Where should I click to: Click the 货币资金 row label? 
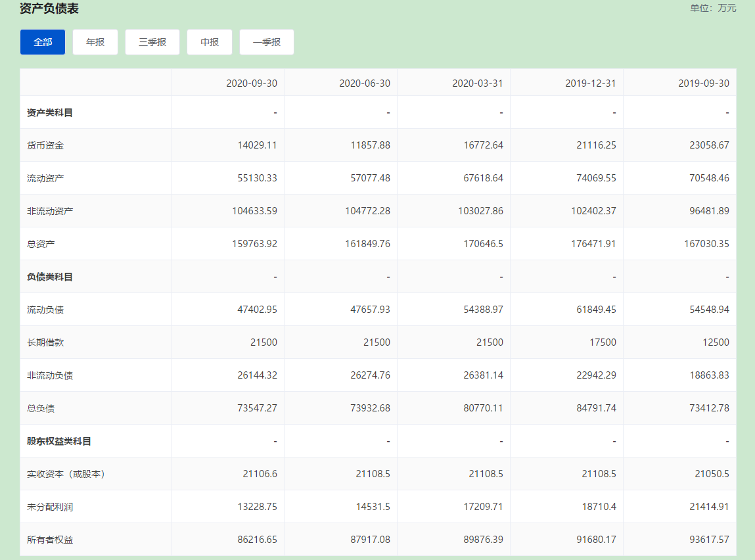tap(45, 145)
